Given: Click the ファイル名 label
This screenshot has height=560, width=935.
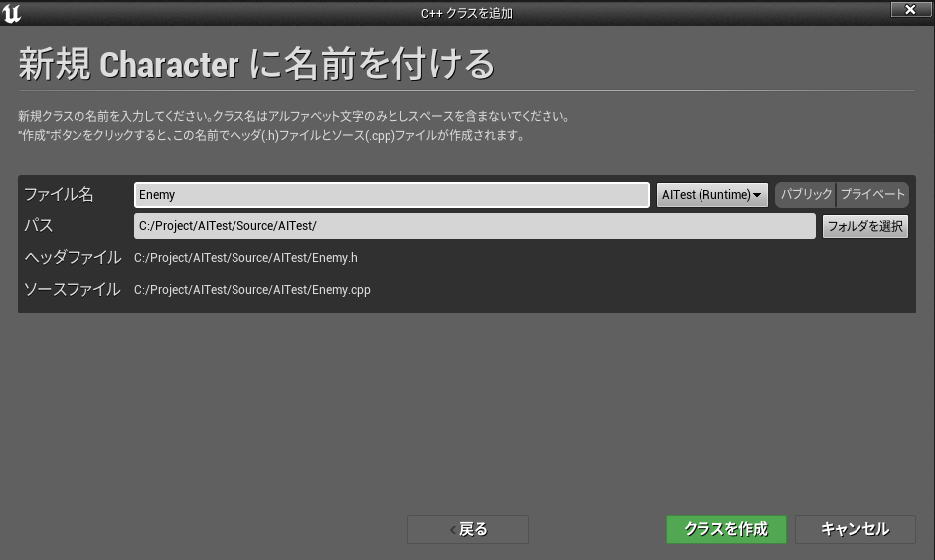Looking at the screenshot, I should pos(59,195).
